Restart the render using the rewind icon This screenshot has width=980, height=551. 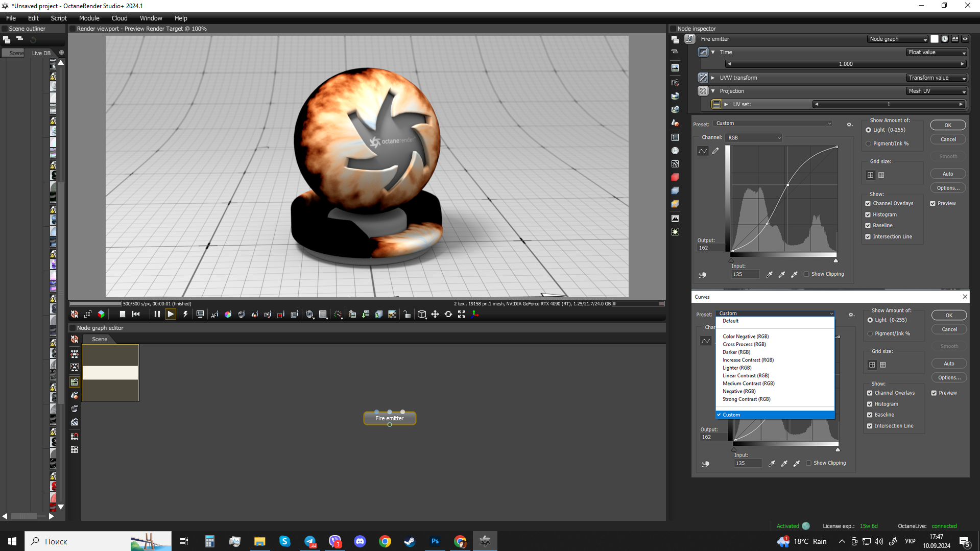coord(136,314)
